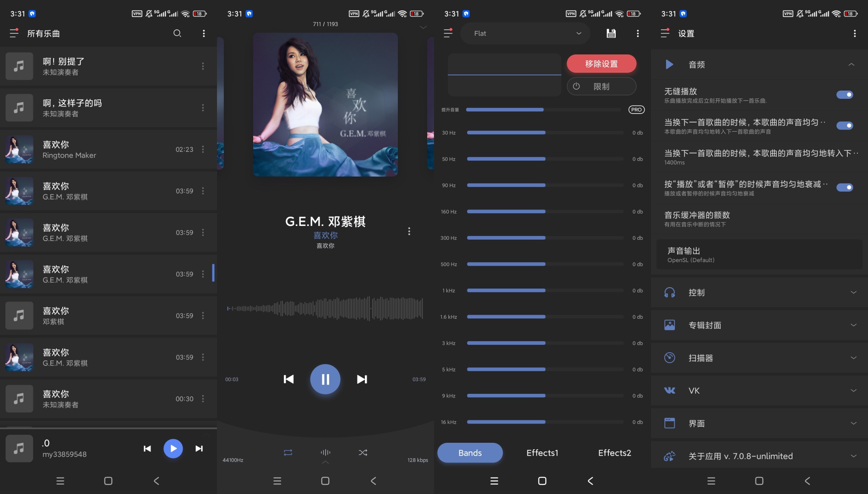Screen dimensions: 868x494
Task: Open track options next to G.E.M. 邓紫棋 title
Action: (x=409, y=231)
